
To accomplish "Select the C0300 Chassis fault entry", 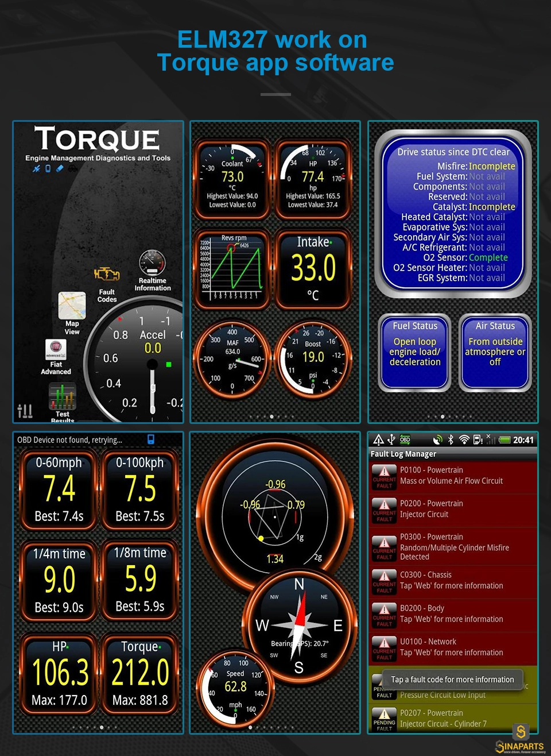I will click(x=453, y=581).
